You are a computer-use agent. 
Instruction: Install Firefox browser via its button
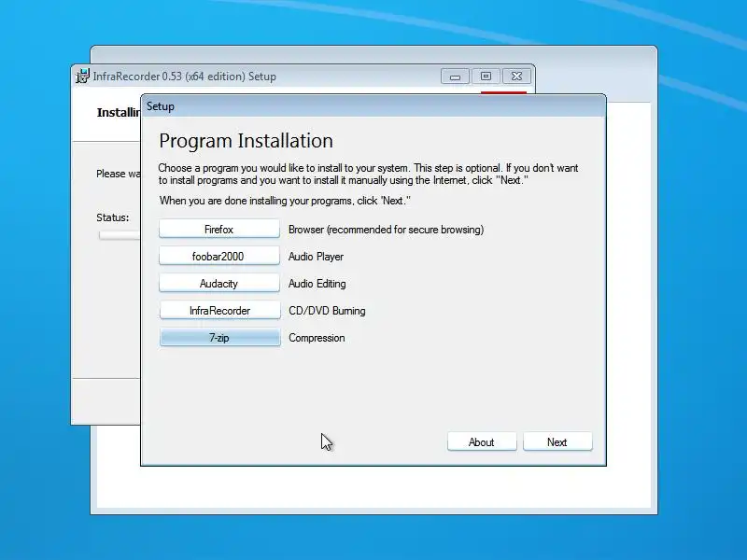coord(219,229)
